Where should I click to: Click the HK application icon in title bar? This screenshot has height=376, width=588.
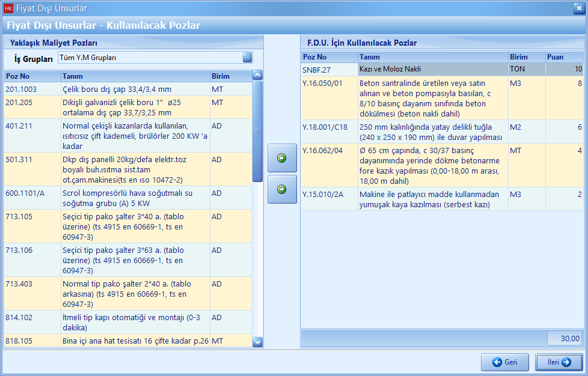coord(8,8)
